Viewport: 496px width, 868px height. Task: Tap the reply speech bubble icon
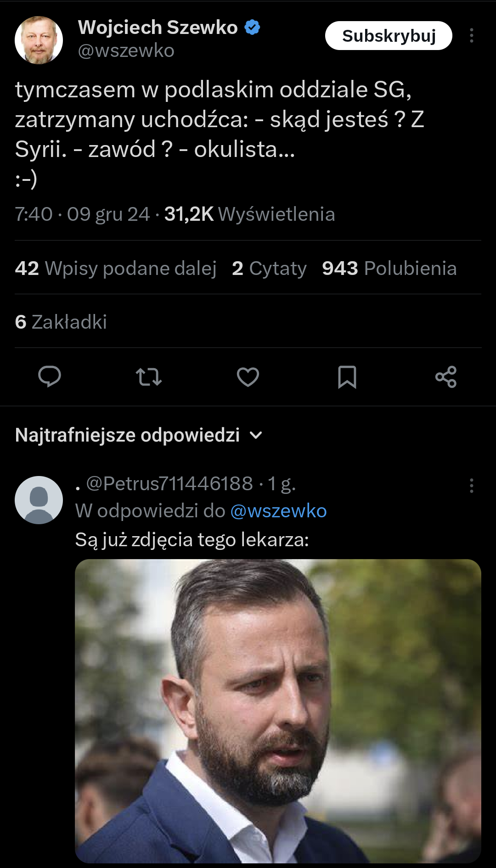point(49,377)
